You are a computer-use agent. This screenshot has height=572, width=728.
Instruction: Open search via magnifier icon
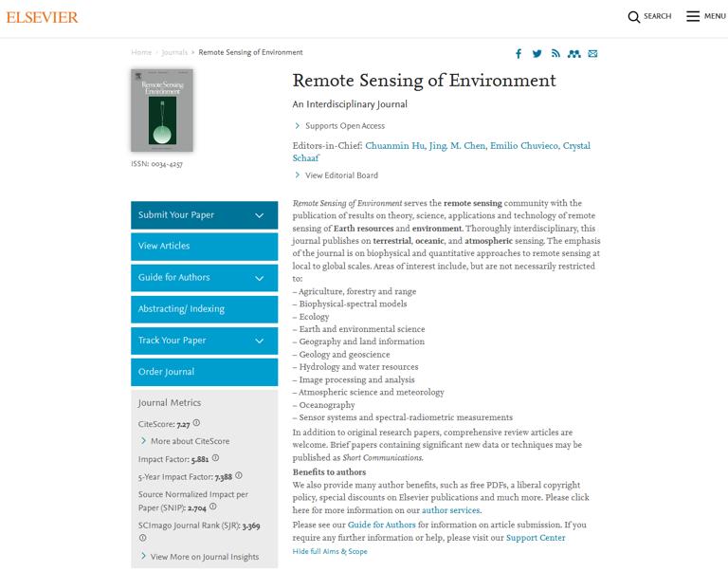click(634, 17)
